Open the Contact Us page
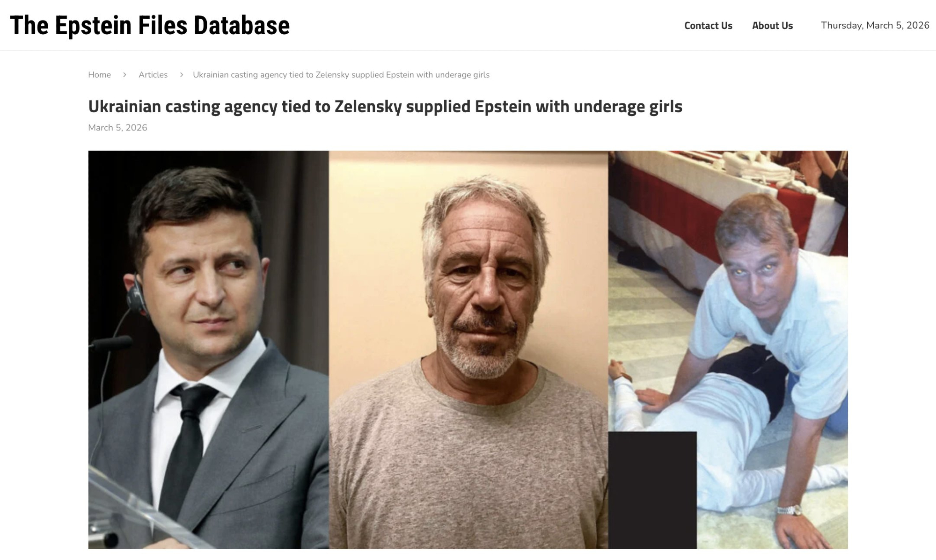Viewport: 936px width, 560px height. click(708, 26)
